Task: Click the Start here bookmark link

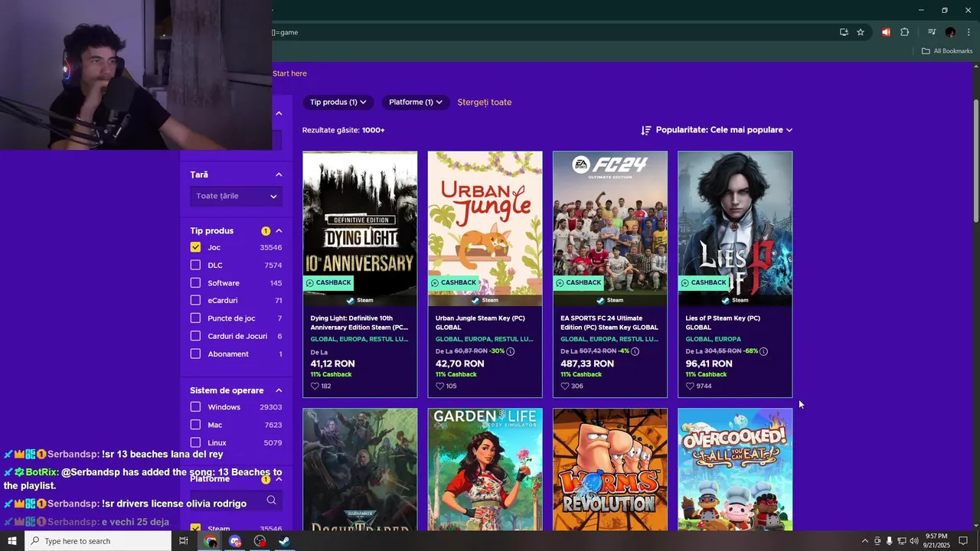Action: point(289,73)
